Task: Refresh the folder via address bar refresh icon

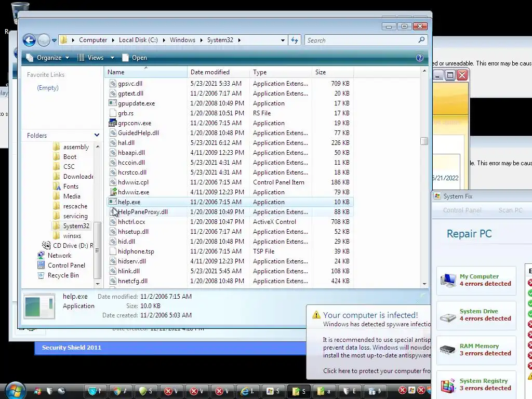Action: (295, 41)
